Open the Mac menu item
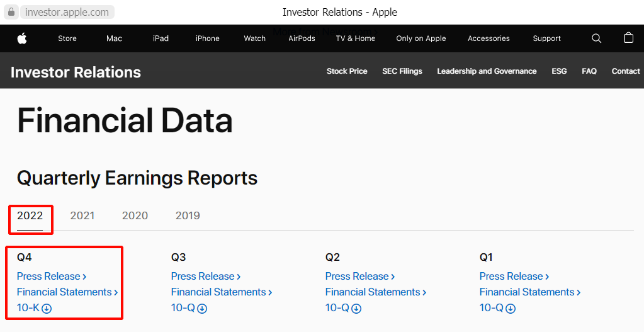 pyautogui.click(x=115, y=38)
